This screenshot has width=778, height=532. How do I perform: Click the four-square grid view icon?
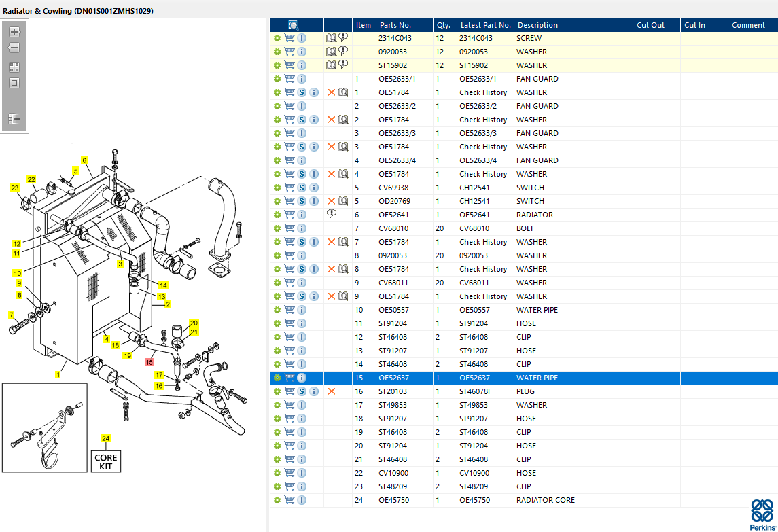pyautogui.click(x=14, y=67)
